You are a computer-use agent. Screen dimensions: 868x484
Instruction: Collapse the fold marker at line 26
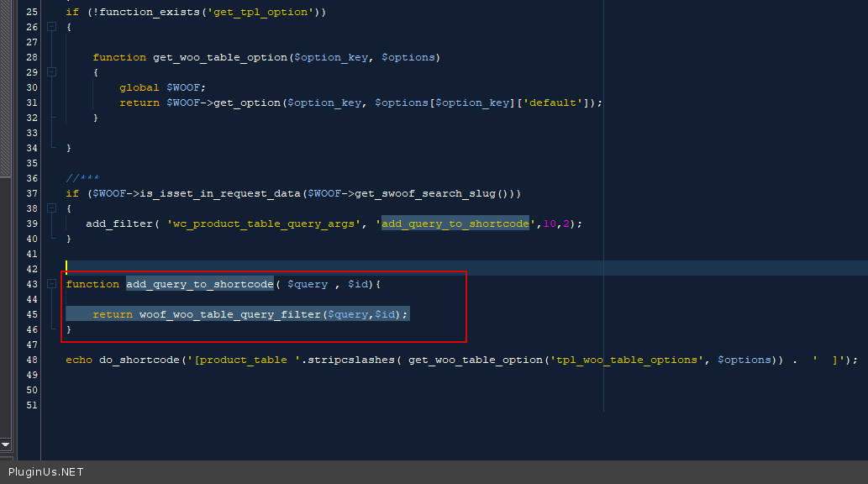[x=52, y=27]
